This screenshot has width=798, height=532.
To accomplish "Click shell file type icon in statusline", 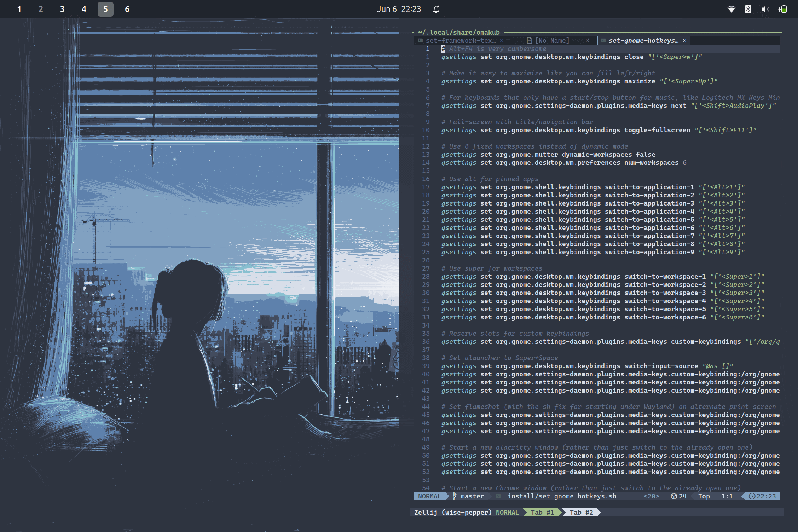I will pyautogui.click(x=498, y=496).
